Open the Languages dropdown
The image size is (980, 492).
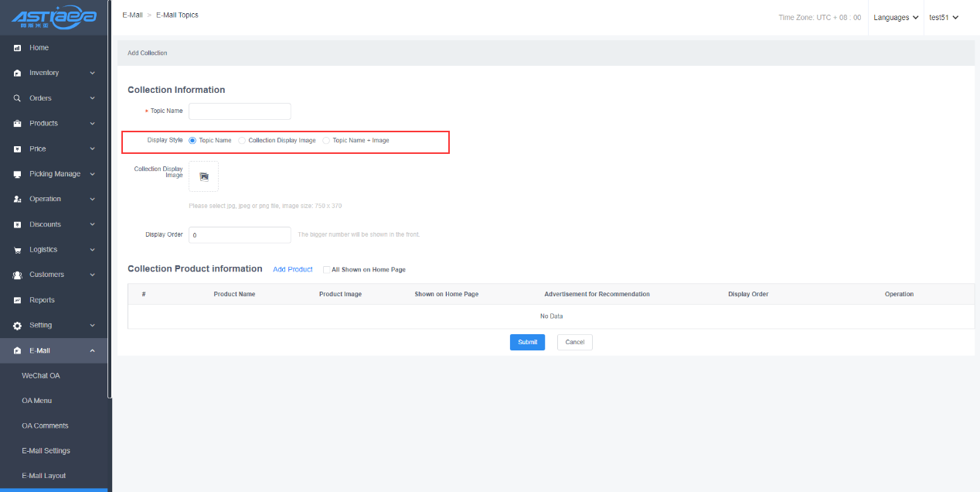pos(896,17)
